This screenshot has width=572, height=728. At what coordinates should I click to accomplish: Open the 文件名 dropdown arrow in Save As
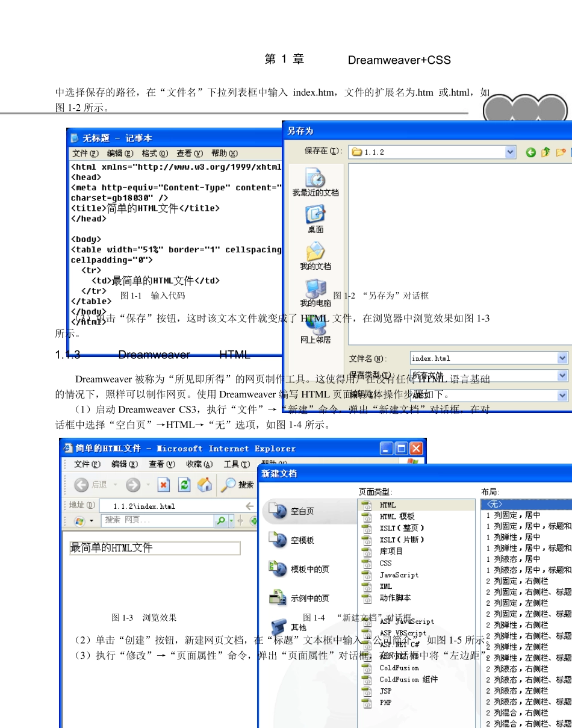pos(562,358)
